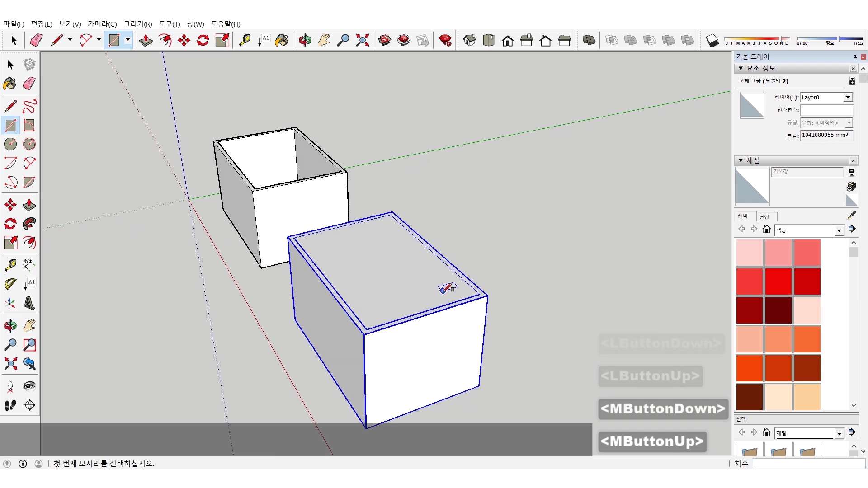Open the Layer0 layer dropdown
The width and height of the screenshot is (868, 488).
[x=848, y=97]
